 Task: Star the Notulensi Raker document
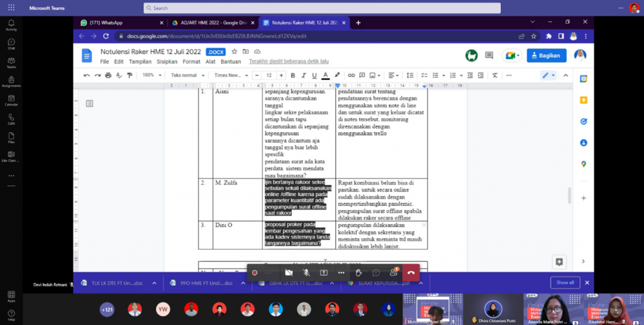point(235,52)
